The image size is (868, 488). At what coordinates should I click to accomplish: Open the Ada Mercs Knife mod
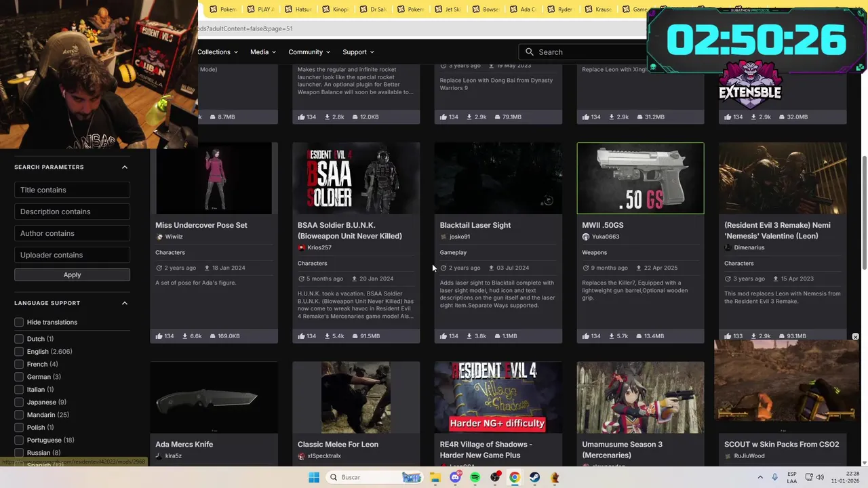click(184, 445)
